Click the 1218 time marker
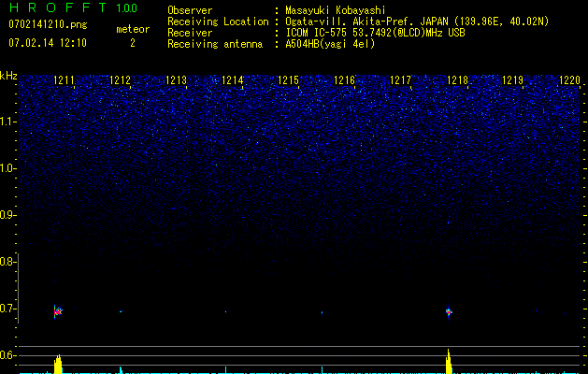The image size is (588, 374). click(457, 80)
